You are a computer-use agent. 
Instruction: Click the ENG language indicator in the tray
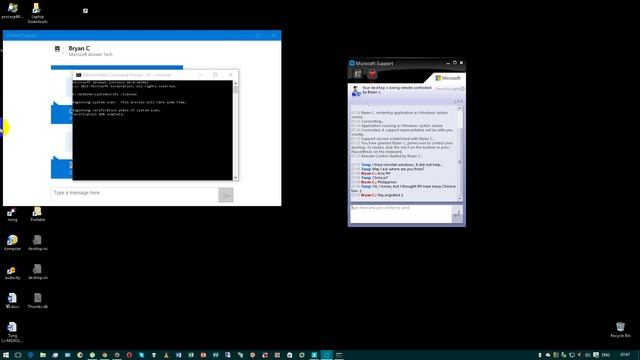point(606,355)
